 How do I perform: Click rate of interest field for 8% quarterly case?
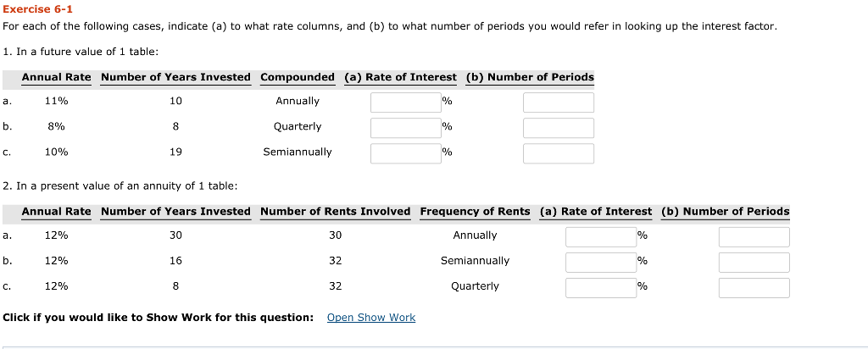(405, 128)
